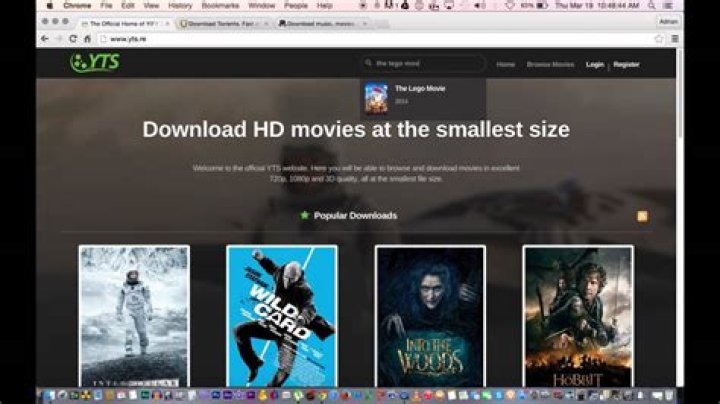This screenshot has width=720, height=404.
Task: Click the page vertical scrollbar
Action: [680, 94]
